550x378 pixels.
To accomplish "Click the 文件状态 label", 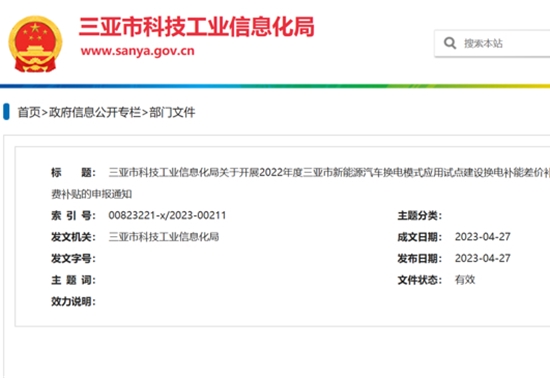I will point(420,280).
